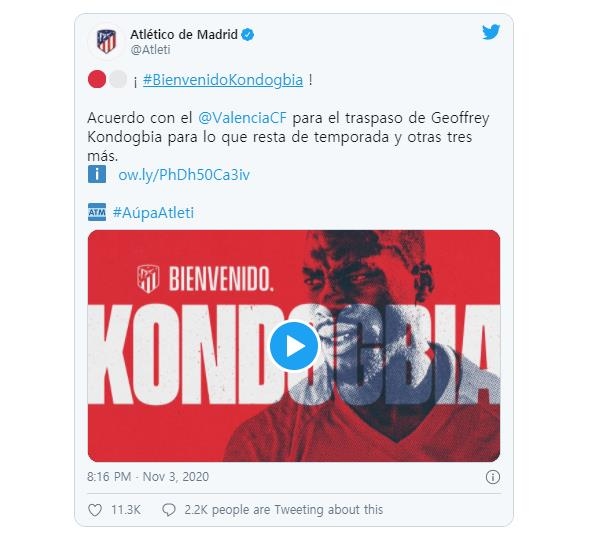Screen dimensions: 590x549
Task: Click the 8:16 PM Nov 3, 2020 timestamp
Action: tap(148, 477)
